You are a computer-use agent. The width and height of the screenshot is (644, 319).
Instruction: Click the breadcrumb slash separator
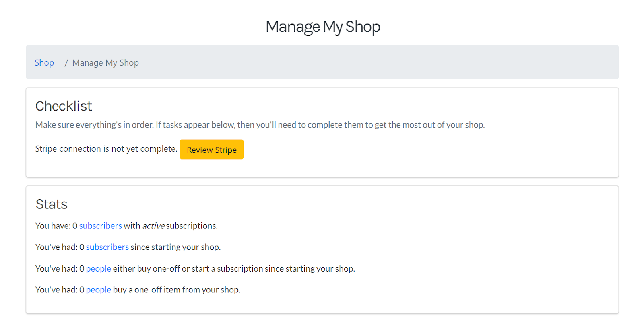pyautogui.click(x=66, y=63)
